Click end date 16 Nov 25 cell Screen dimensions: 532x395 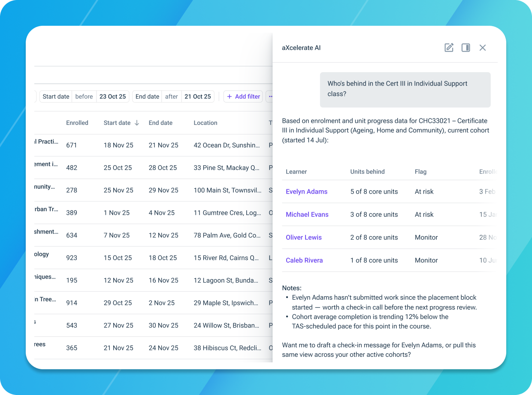163,280
